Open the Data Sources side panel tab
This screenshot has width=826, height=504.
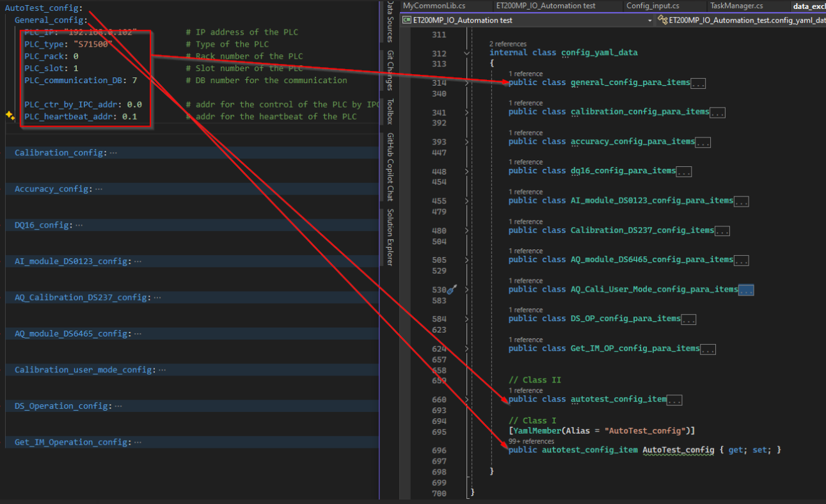tap(389, 22)
